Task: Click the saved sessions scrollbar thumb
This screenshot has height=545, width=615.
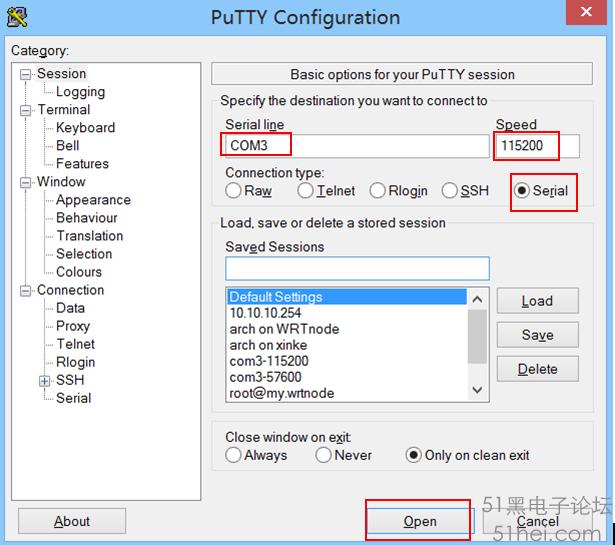Action: 477,336
